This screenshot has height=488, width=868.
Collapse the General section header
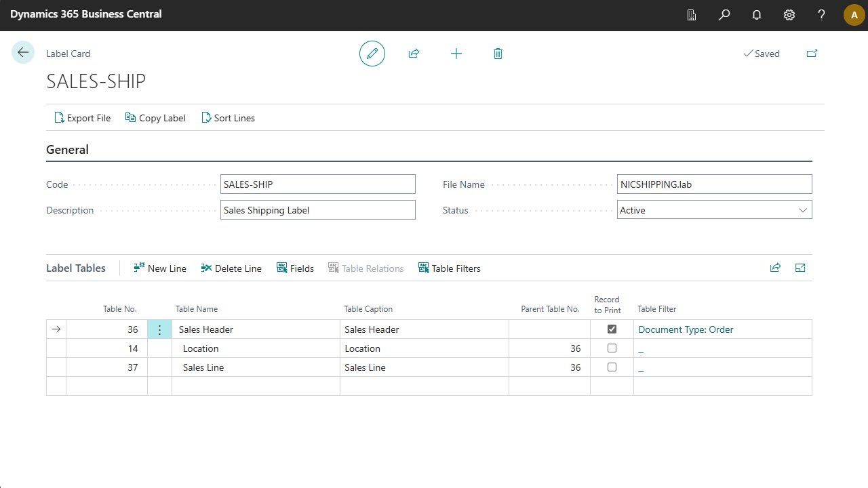coord(67,150)
